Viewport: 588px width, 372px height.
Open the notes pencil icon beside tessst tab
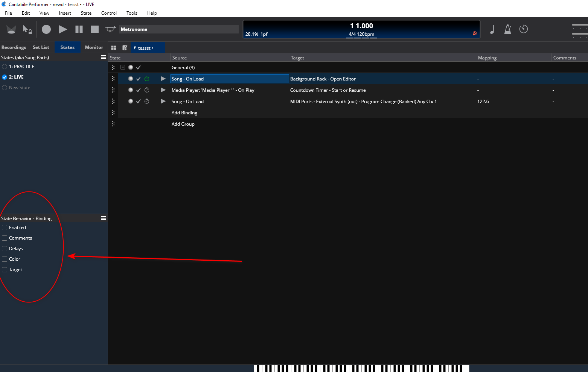[x=125, y=48]
